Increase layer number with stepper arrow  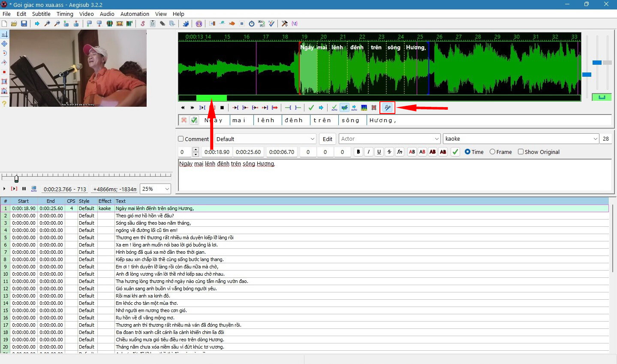click(x=196, y=150)
